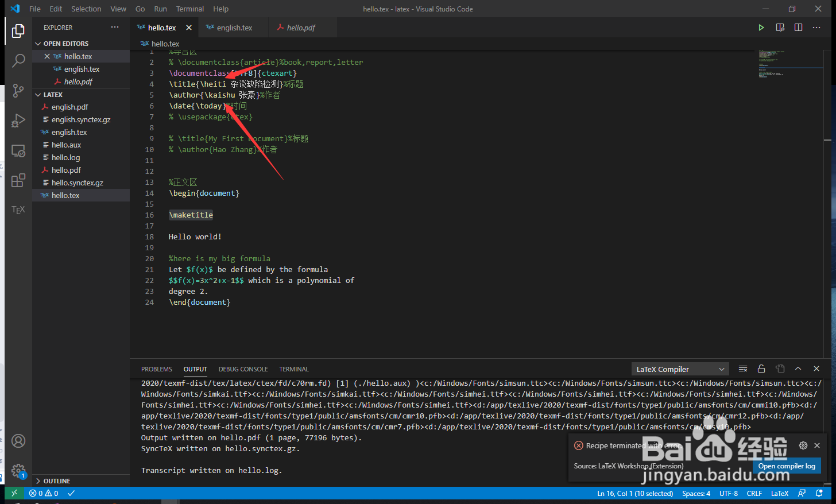This screenshot has height=504, width=836.
Task: Maximize the bottom panel size
Action: [798, 369]
